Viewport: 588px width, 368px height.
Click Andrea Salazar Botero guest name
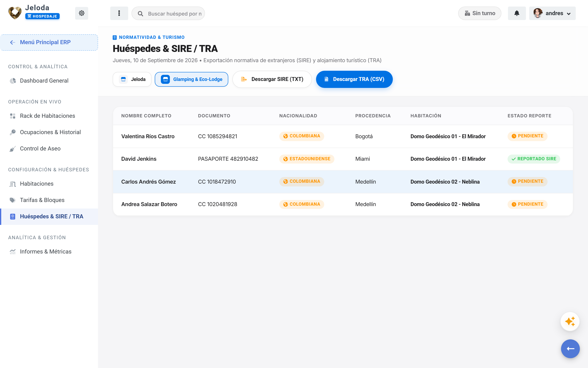pyautogui.click(x=149, y=204)
